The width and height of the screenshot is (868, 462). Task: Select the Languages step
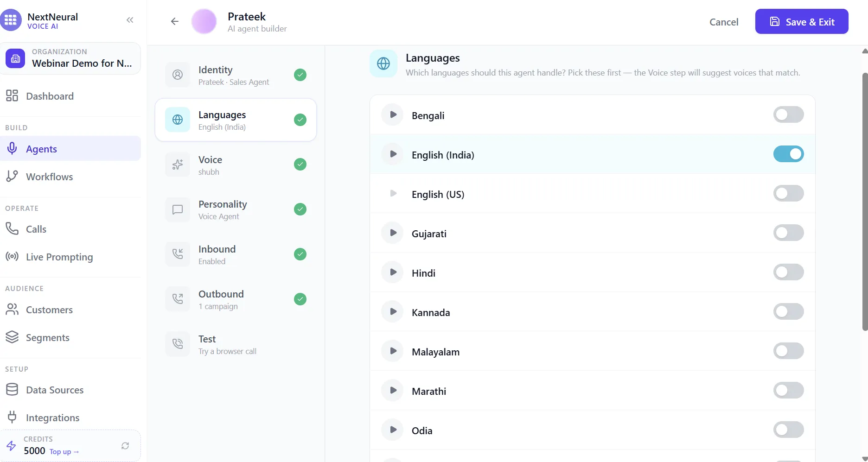point(236,120)
